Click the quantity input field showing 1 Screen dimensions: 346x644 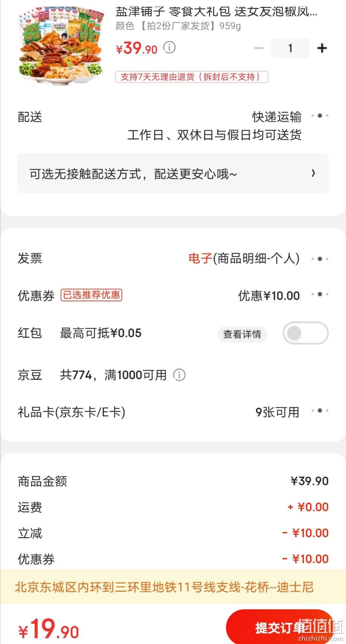(x=290, y=48)
